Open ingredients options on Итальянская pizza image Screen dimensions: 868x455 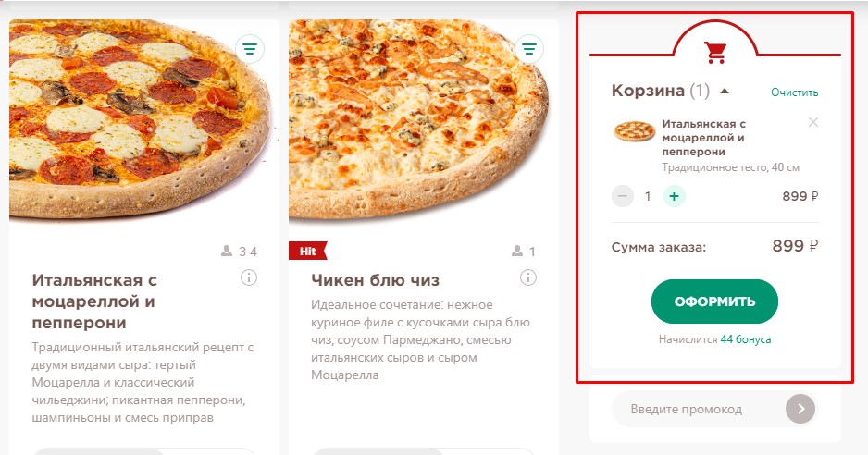click(x=250, y=49)
